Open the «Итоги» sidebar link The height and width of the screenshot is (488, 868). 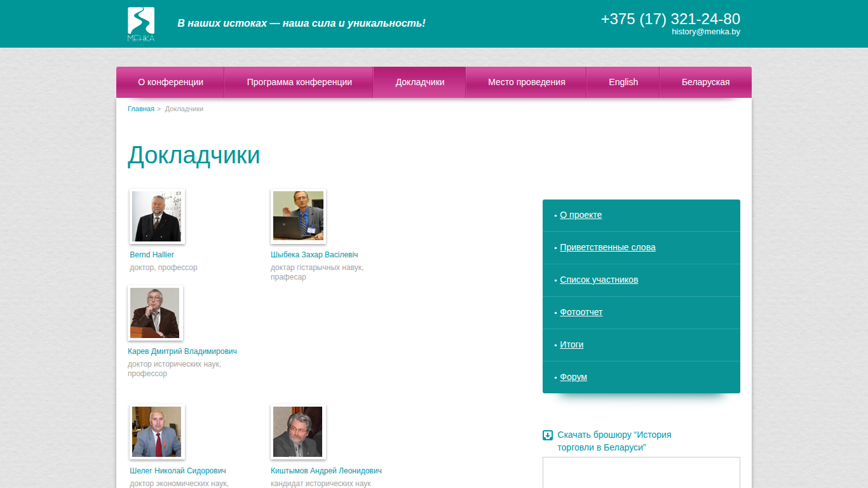[x=572, y=344]
